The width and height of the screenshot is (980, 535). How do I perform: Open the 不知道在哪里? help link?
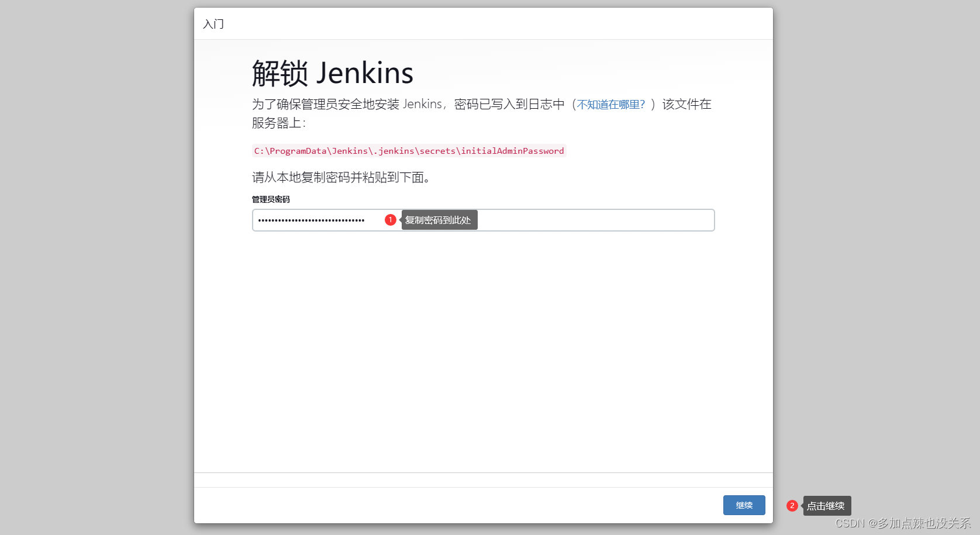pos(610,105)
